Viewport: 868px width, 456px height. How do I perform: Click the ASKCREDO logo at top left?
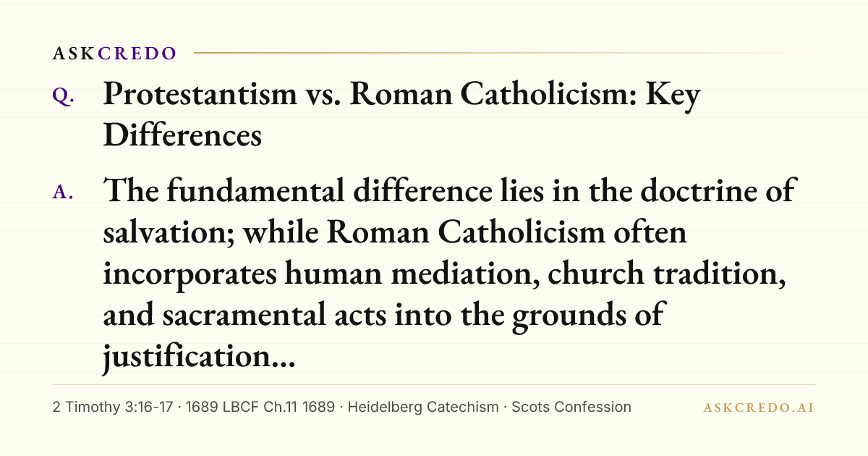click(x=114, y=54)
